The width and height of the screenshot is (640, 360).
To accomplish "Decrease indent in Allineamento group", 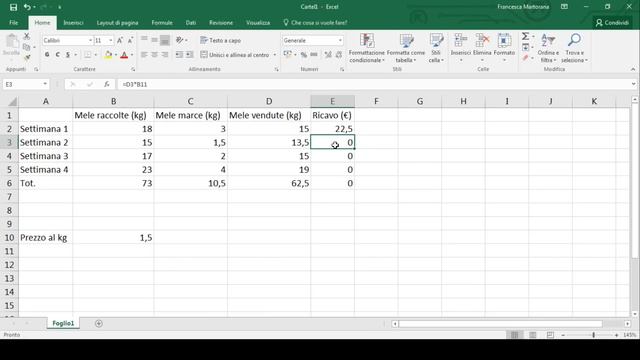I will 179,55.
